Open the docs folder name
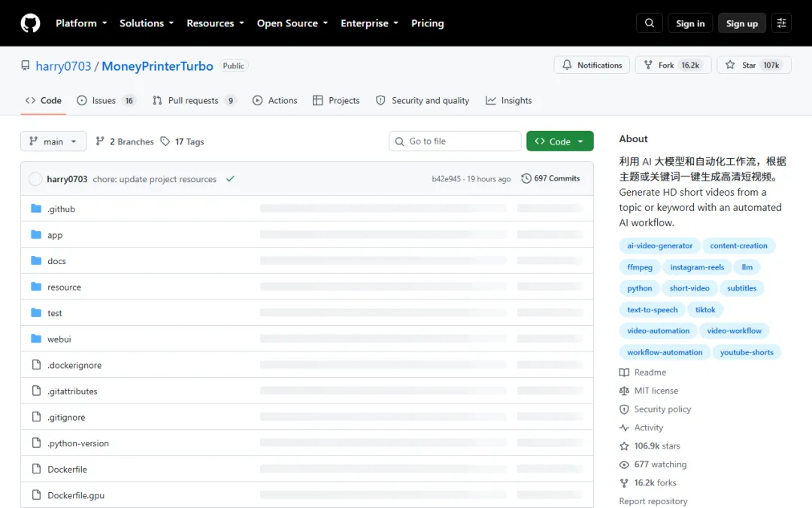The height and width of the screenshot is (508, 812). pos(56,261)
